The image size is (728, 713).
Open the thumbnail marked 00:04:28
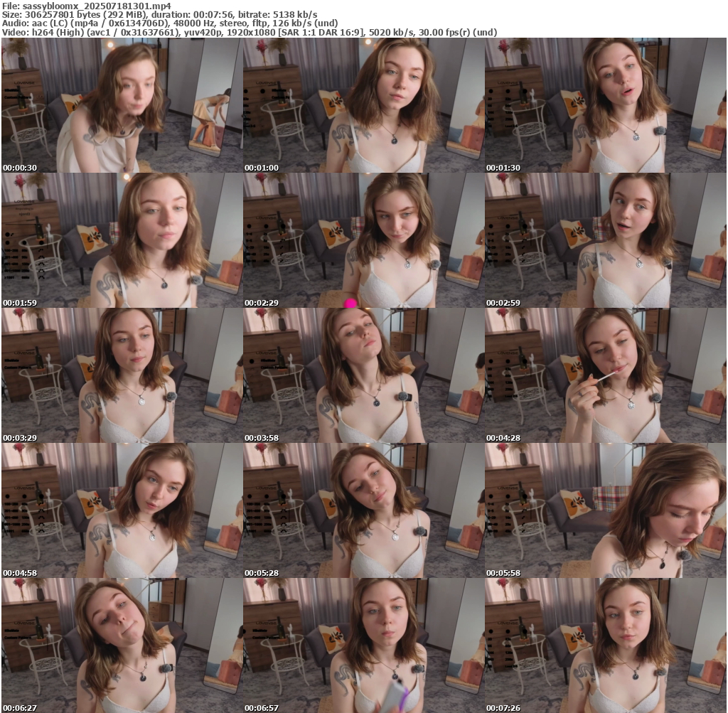point(605,375)
